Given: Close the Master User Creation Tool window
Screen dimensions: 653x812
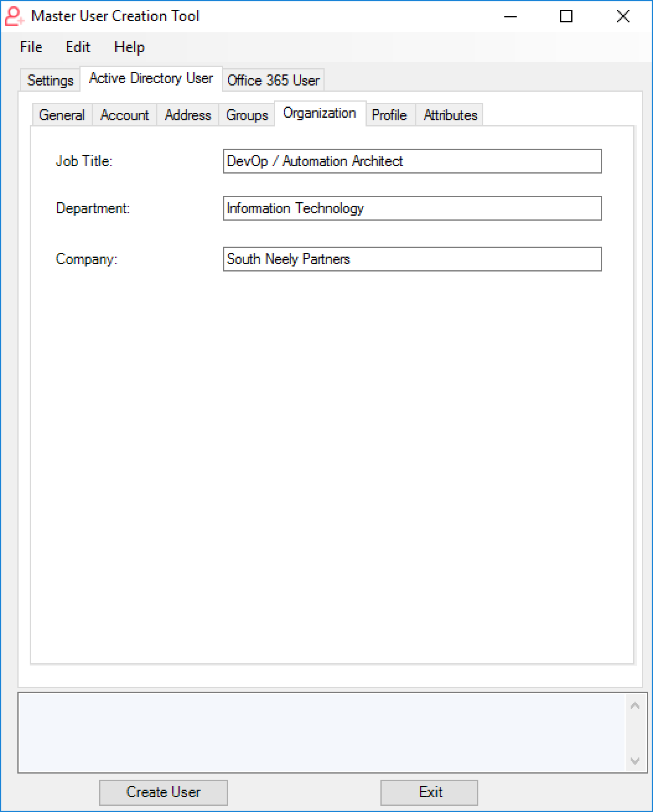Looking at the screenshot, I should [x=623, y=17].
